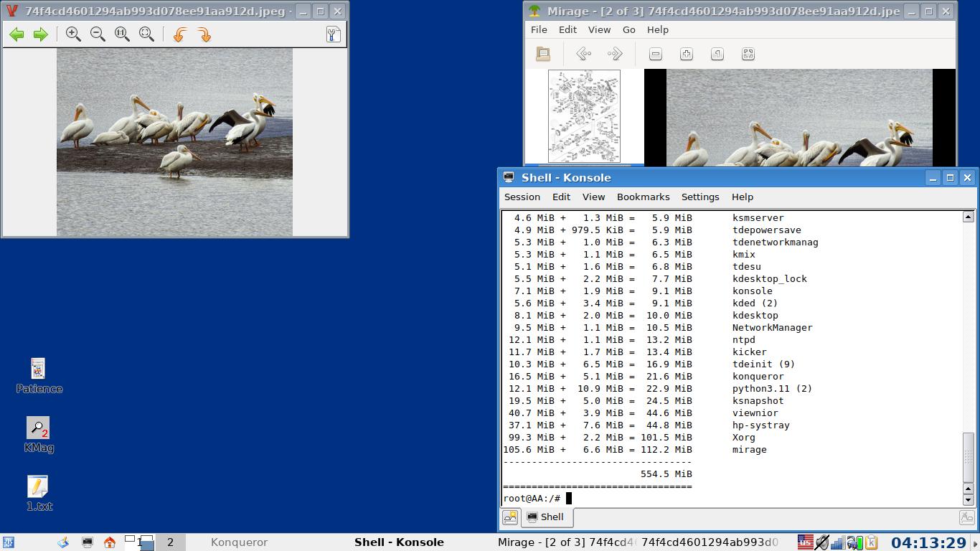Viewport: 980px width, 551px height.
Task: Fit image to Viewnior window
Action: [x=146, y=34]
